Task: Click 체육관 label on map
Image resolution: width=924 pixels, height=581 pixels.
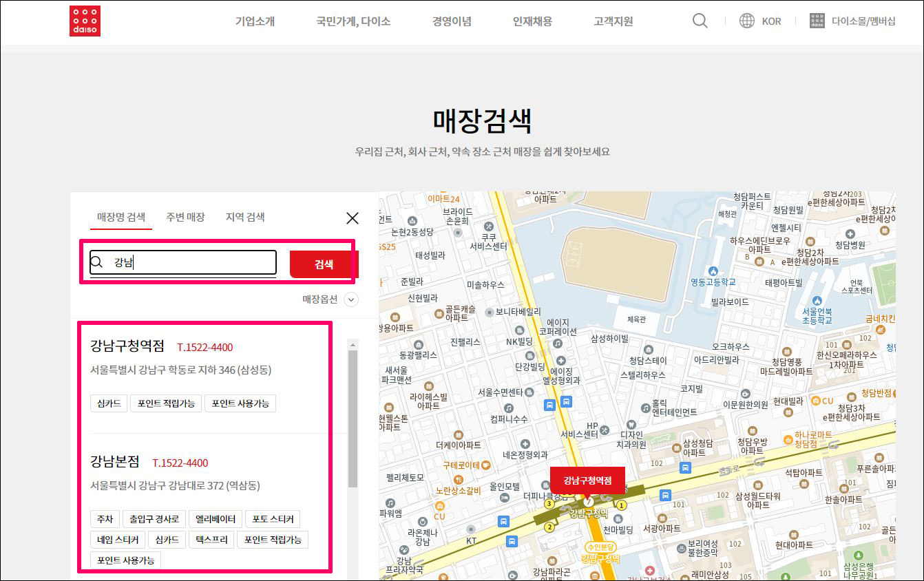Action: 637,319
